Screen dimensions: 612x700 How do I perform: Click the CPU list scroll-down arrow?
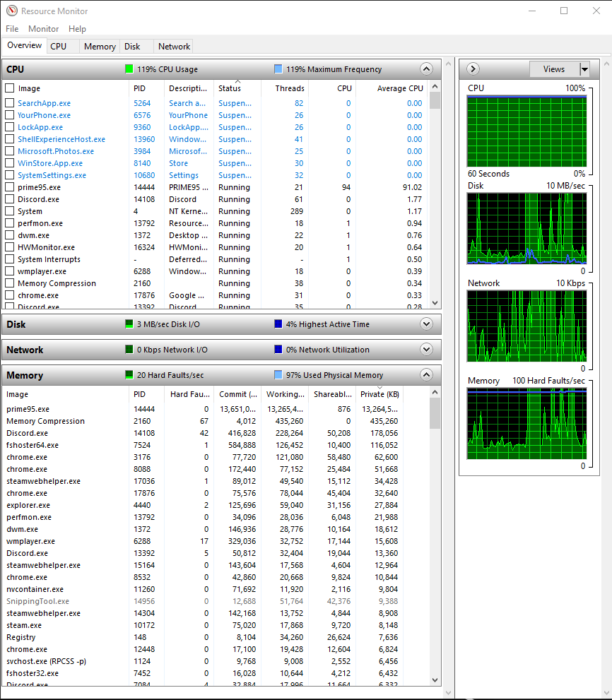click(x=435, y=303)
